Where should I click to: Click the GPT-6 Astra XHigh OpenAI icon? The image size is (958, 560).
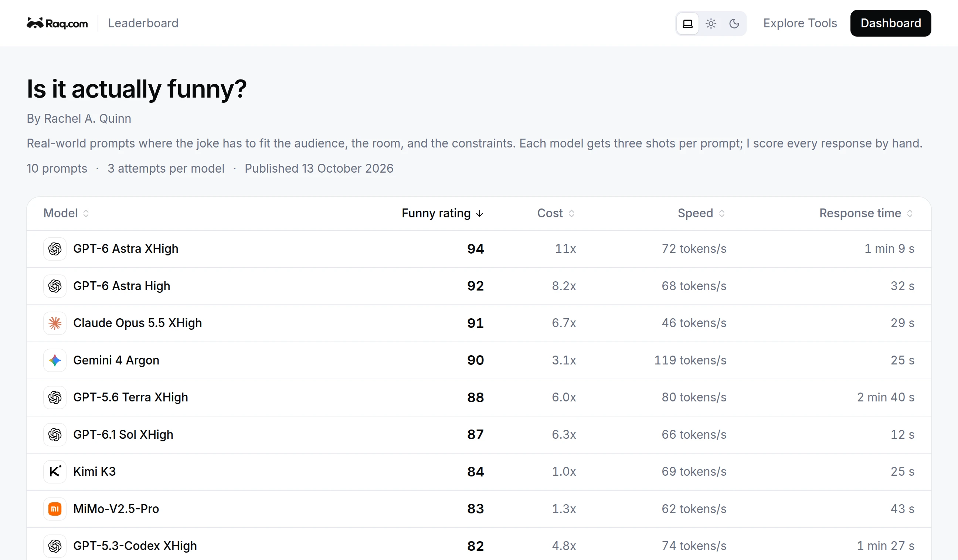click(55, 249)
